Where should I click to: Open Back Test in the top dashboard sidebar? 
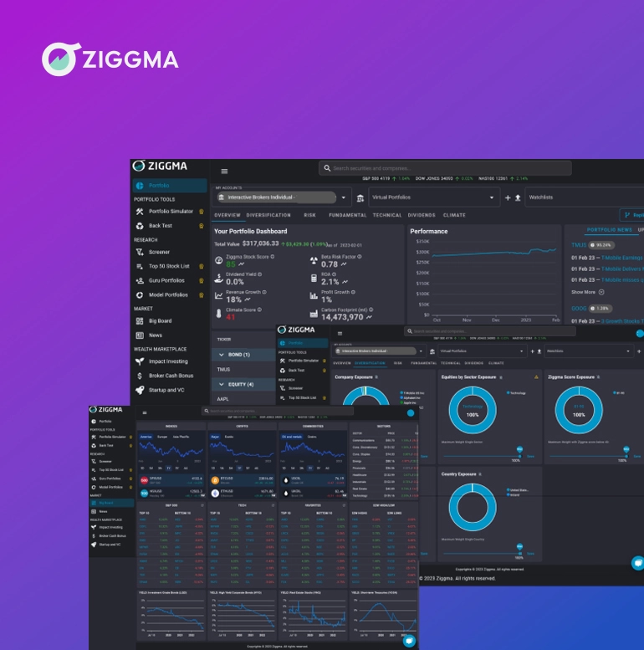coord(160,226)
